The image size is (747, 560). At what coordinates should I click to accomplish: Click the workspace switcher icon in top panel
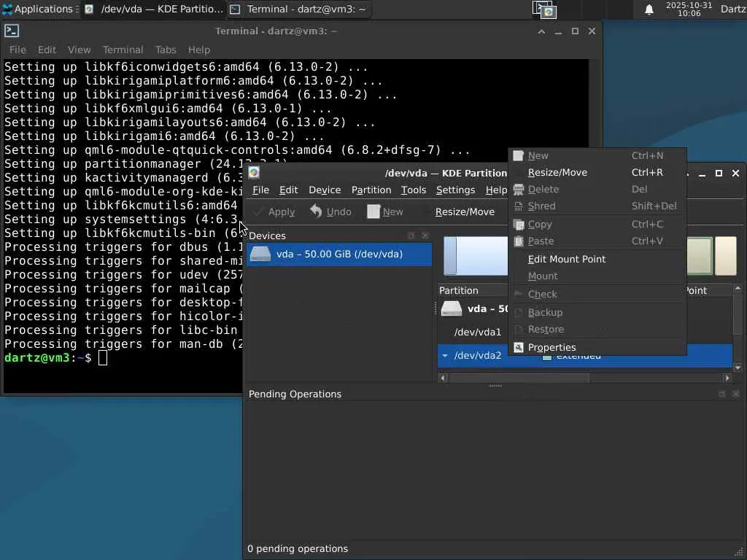click(x=544, y=9)
